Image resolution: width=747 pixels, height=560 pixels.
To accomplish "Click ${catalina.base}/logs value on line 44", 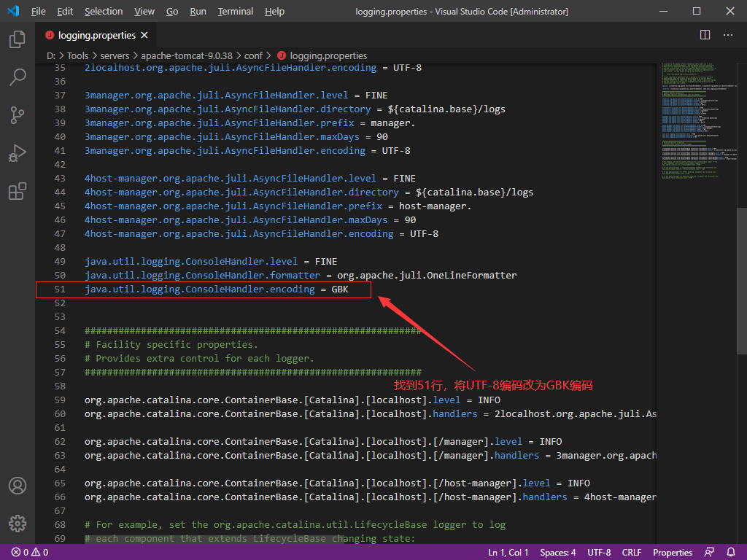I will (474, 192).
